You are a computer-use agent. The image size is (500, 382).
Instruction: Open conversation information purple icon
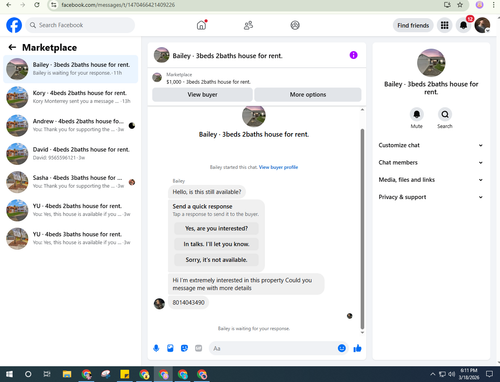tap(353, 55)
